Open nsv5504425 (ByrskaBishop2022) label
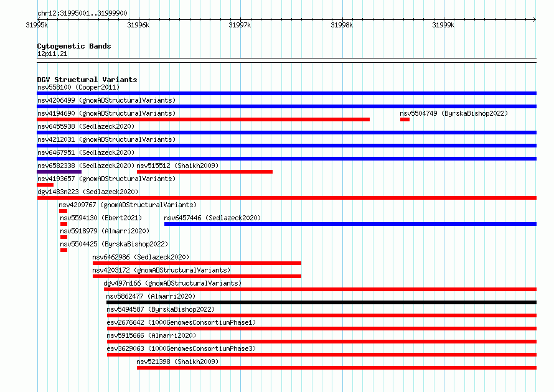This screenshot has height=392, width=554. pyautogui.click(x=114, y=244)
